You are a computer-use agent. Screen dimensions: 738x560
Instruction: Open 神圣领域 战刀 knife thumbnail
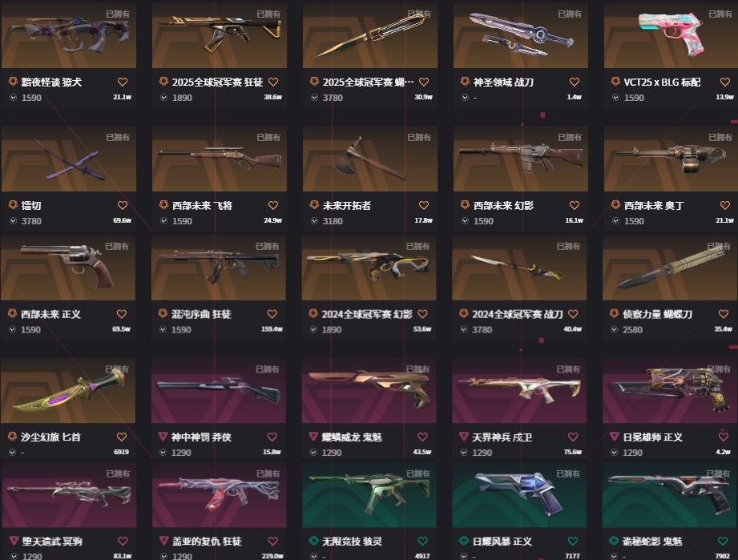[x=521, y=34]
